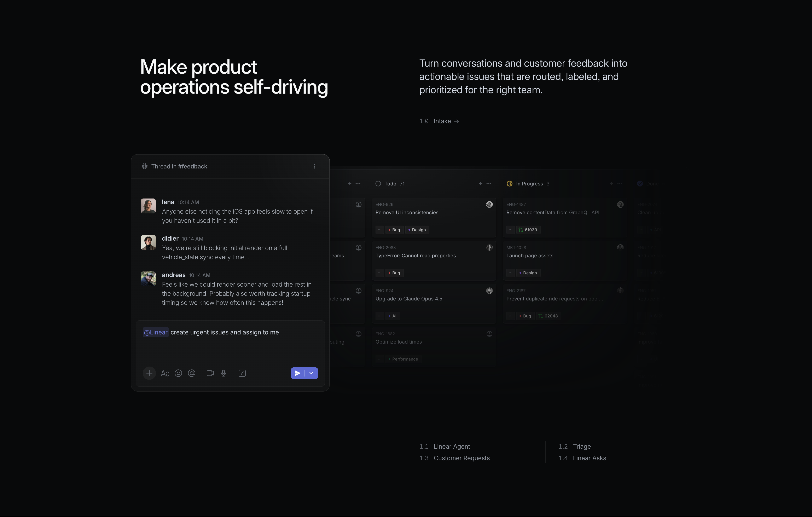Click the plus attach button in composer
The width and height of the screenshot is (812, 517).
coord(149,373)
